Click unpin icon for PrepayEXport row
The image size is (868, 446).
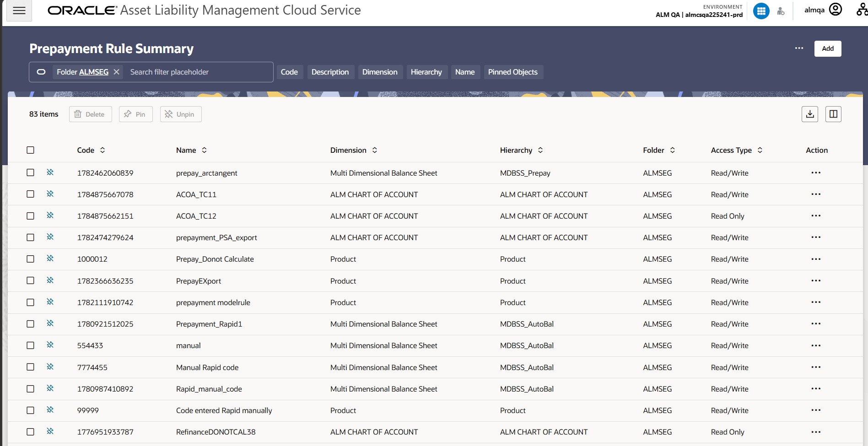[50, 280]
